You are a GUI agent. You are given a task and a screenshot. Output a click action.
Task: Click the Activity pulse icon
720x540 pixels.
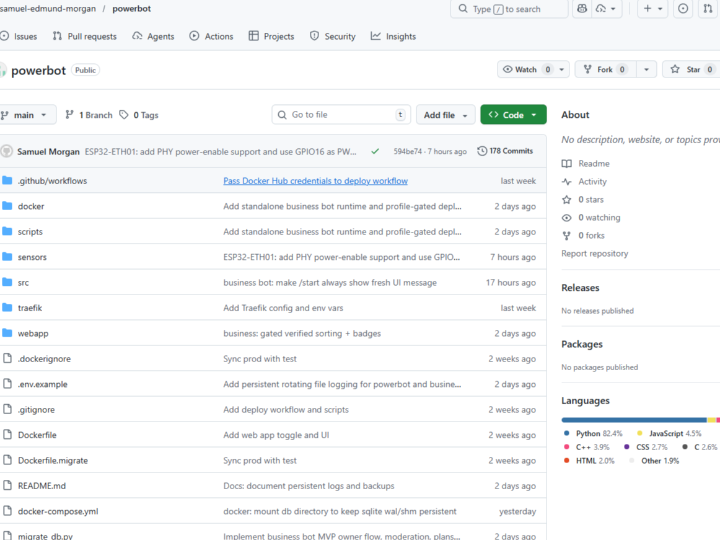click(567, 182)
